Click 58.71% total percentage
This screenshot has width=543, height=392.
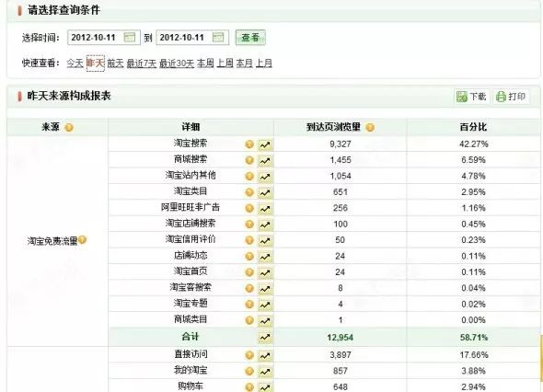[x=474, y=338]
